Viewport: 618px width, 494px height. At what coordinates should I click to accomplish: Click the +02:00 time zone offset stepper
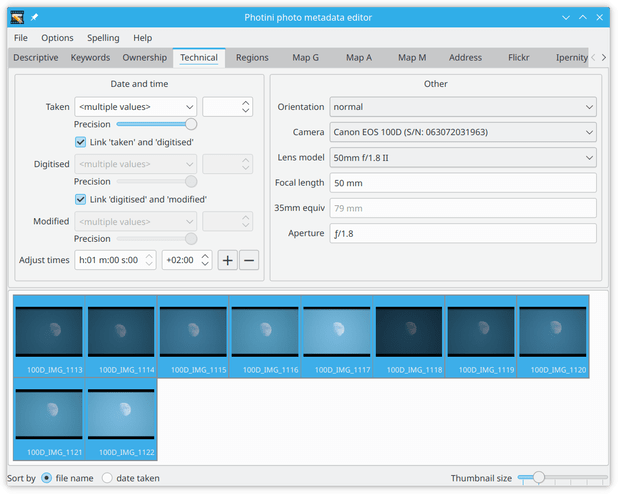pyautogui.click(x=187, y=260)
